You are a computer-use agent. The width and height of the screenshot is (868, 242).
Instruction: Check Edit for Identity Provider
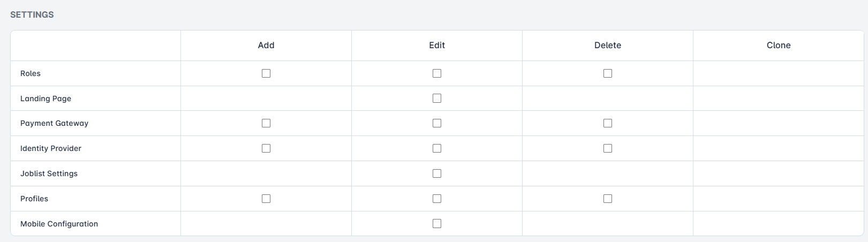(437, 148)
